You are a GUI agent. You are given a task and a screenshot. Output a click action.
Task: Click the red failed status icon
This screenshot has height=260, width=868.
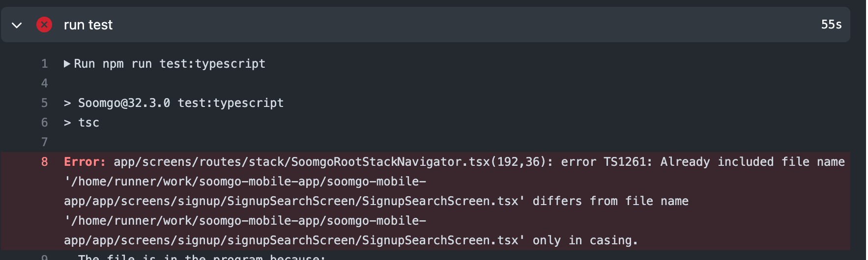tap(44, 25)
